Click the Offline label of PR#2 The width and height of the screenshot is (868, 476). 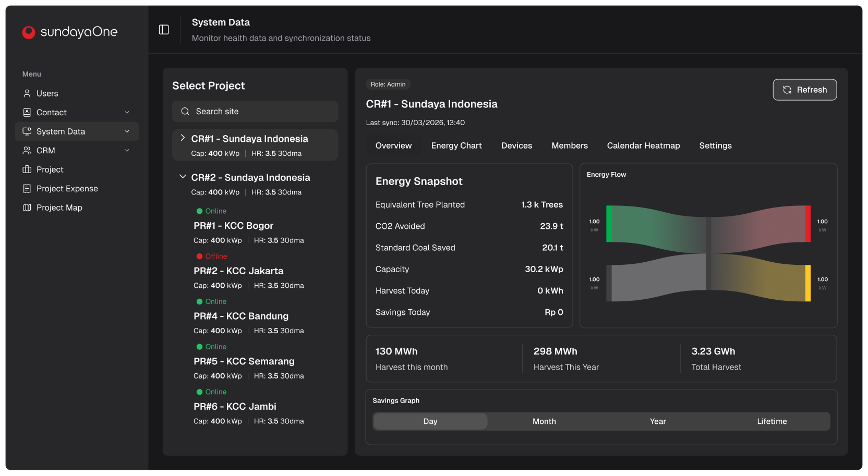coord(216,257)
